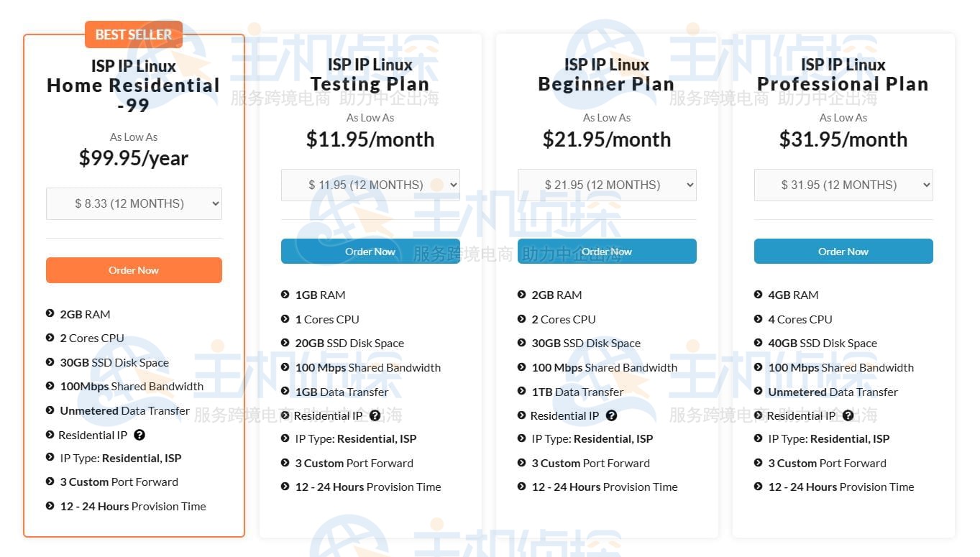Click help icon beside Testing Plan's Residential IP
This screenshot has width=980, height=557.
(375, 415)
